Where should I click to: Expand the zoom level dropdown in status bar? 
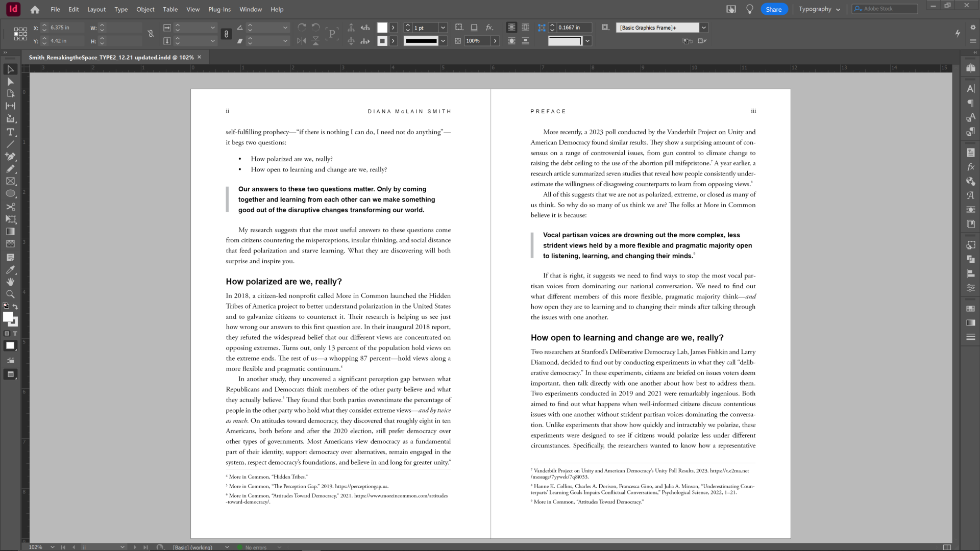pyautogui.click(x=52, y=547)
